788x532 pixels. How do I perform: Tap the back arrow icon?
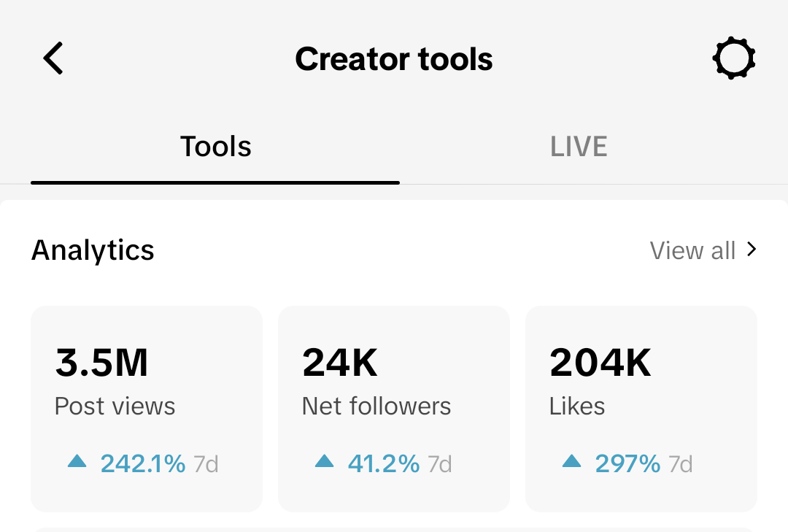[53, 58]
